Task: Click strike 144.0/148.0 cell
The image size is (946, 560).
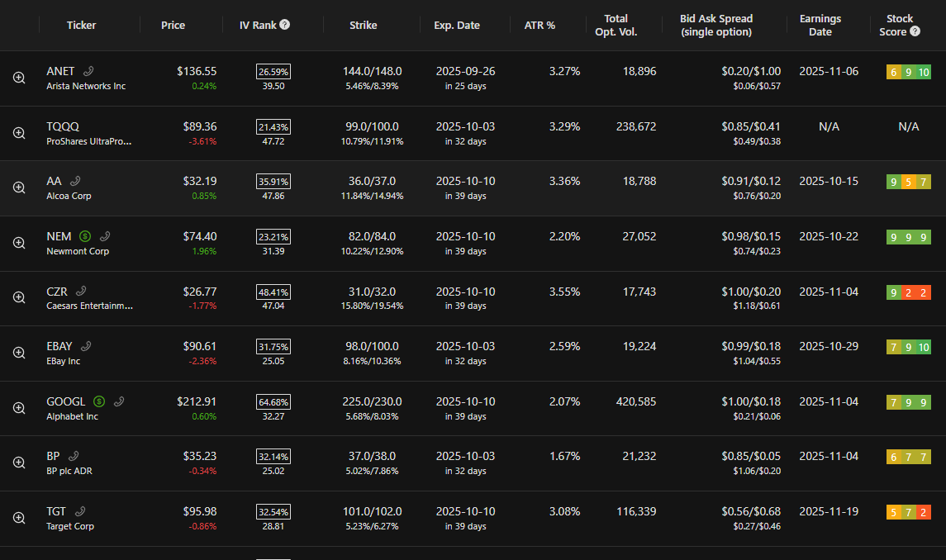Action: click(x=373, y=71)
